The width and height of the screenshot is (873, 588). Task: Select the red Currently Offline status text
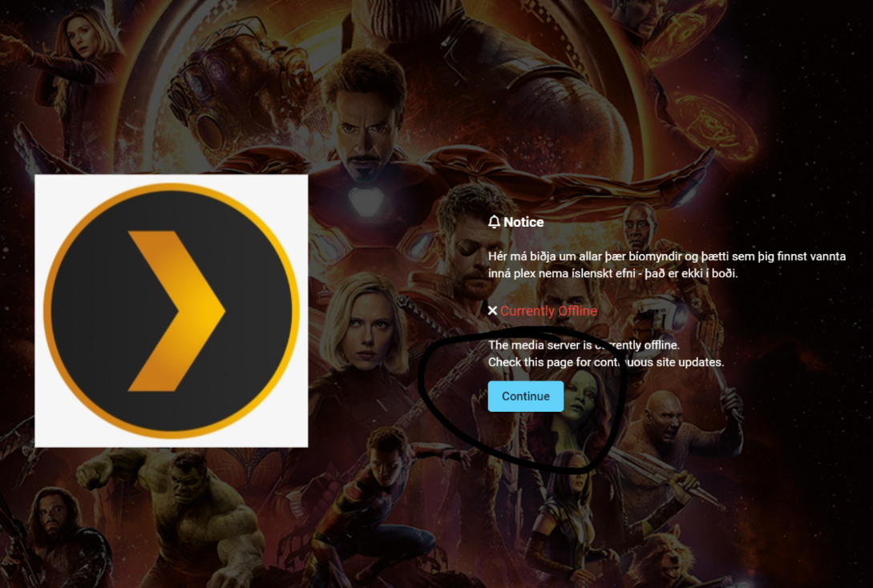pos(548,311)
